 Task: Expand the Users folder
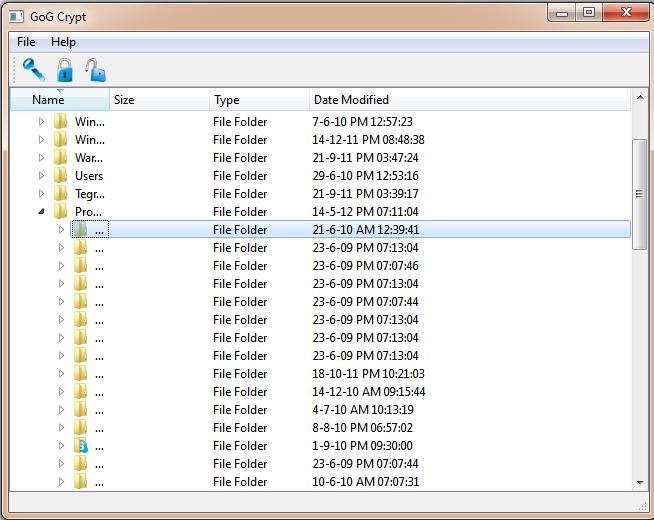pos(41,176)
